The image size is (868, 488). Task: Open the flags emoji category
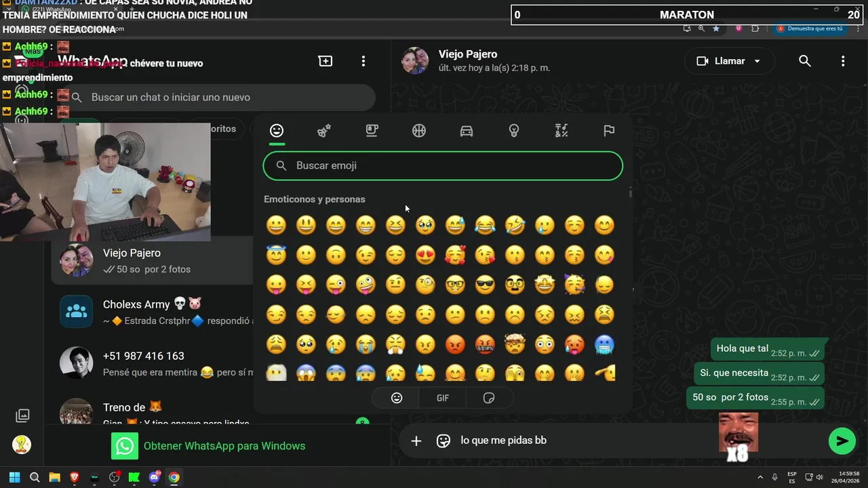[609, 131]
